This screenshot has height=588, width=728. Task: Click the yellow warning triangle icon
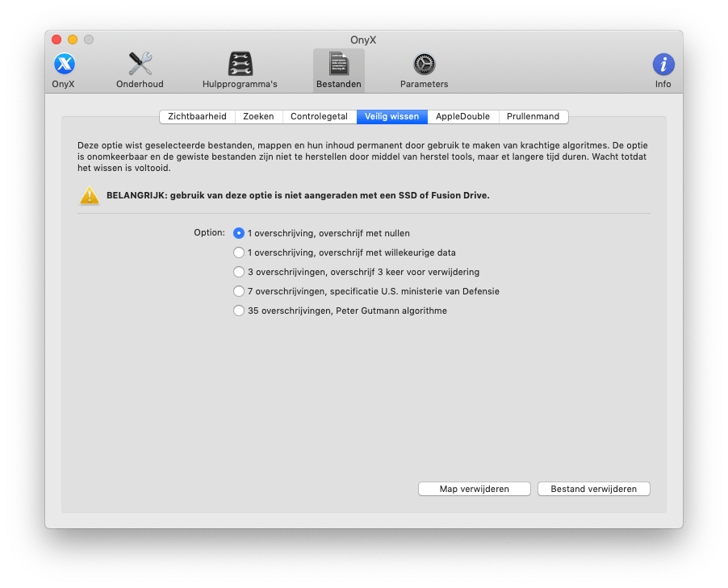point(89,195)
